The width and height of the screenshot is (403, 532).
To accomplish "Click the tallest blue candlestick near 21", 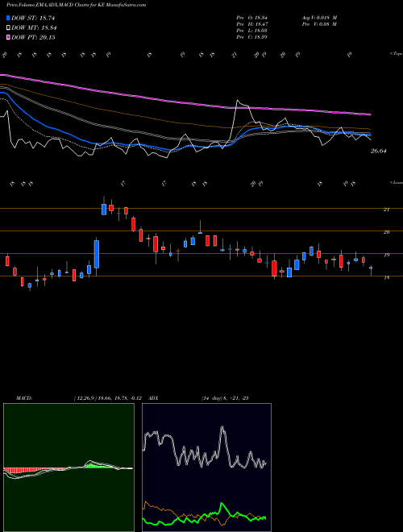I will click(x=104, y=210).
